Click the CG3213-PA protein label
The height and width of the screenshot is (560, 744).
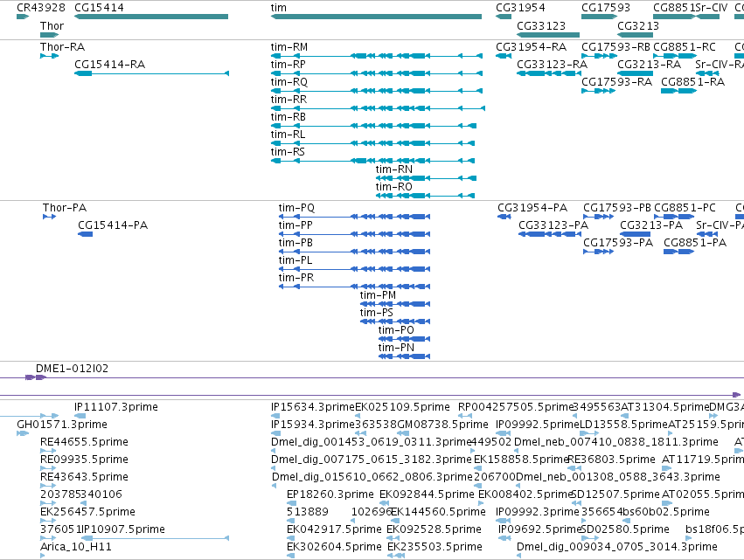pos(651,225)
